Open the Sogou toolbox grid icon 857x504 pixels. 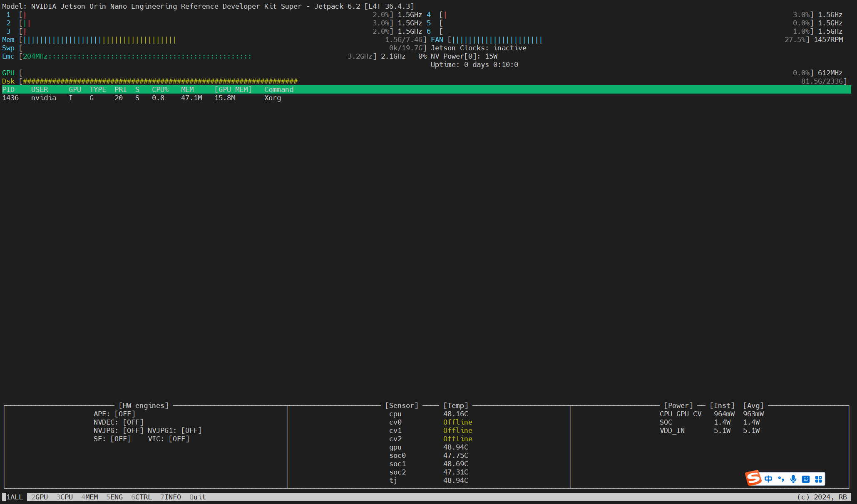pyautogui.click(x=818, y=479)
